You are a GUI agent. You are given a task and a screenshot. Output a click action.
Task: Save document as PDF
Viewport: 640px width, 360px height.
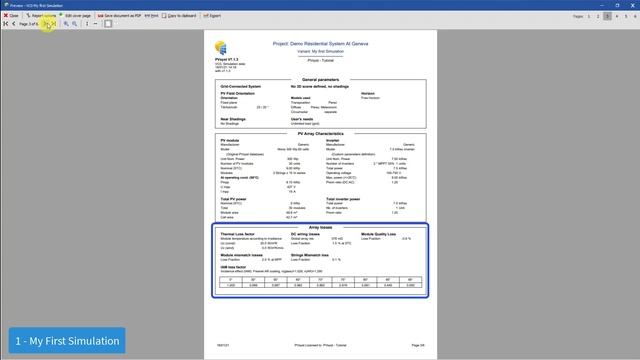click(119, 16)
